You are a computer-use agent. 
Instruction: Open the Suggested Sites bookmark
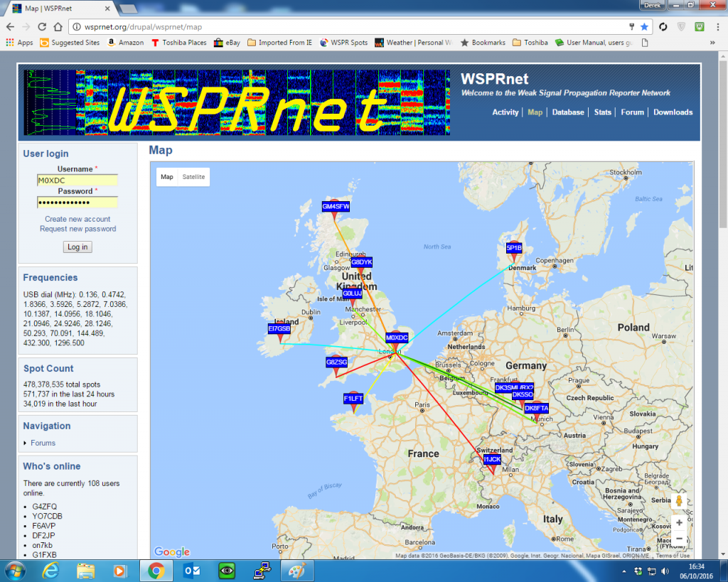70,43
